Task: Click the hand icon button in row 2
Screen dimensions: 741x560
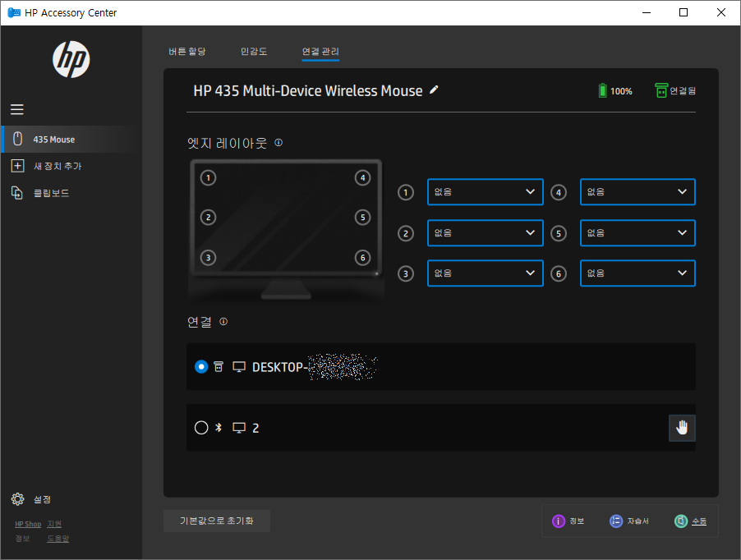Action: tap(682, 428)
